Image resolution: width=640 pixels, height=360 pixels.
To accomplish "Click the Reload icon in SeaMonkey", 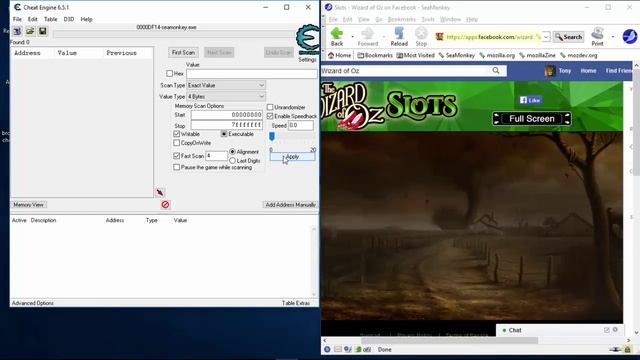I will point(399,33).
